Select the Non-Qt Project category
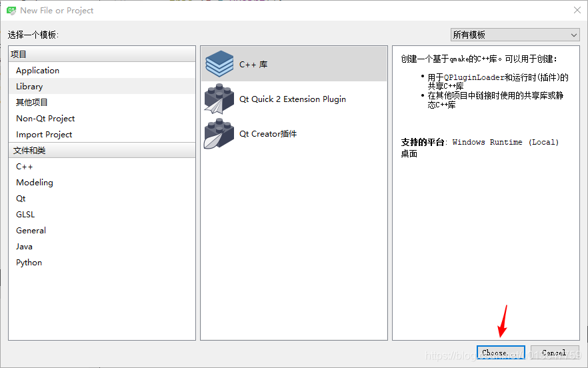This screenshot has width=588, height=368. pos(101,118)
